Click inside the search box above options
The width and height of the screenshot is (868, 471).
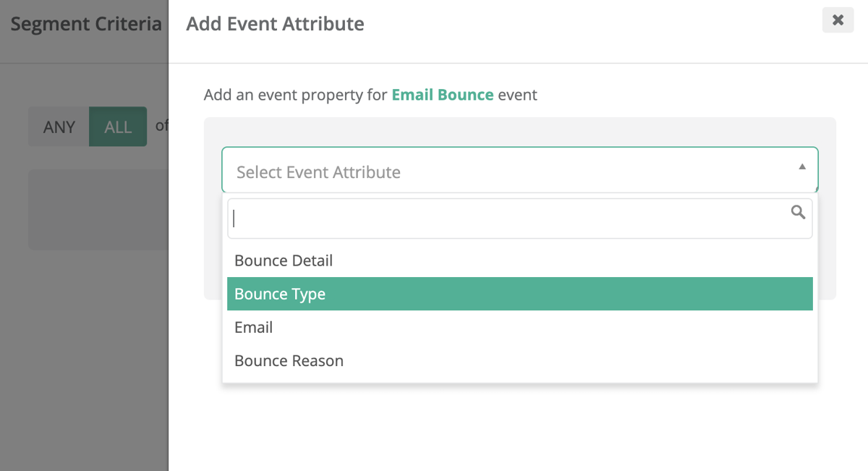click(506, 217)
